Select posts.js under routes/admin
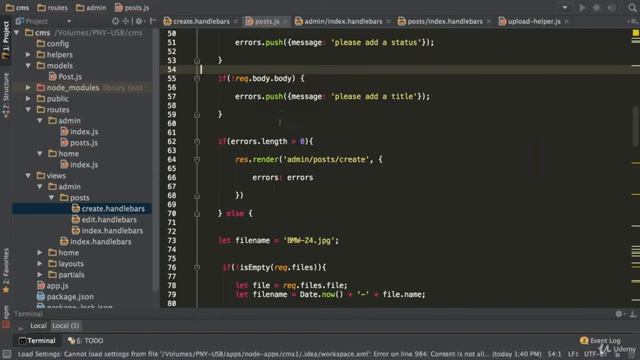Viewport: 640px width, 360px height. pyautogui.click(x=79, y=142)
